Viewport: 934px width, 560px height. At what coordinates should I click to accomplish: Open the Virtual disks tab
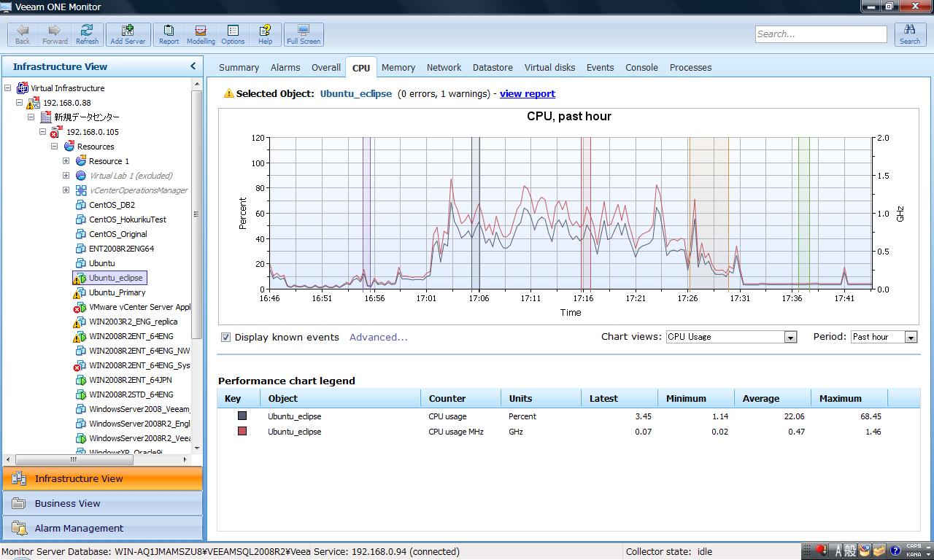coord(549,67)
